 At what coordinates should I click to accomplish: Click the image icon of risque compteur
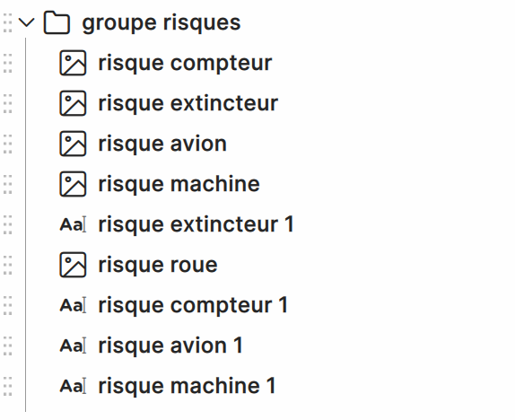pos(73,63)
